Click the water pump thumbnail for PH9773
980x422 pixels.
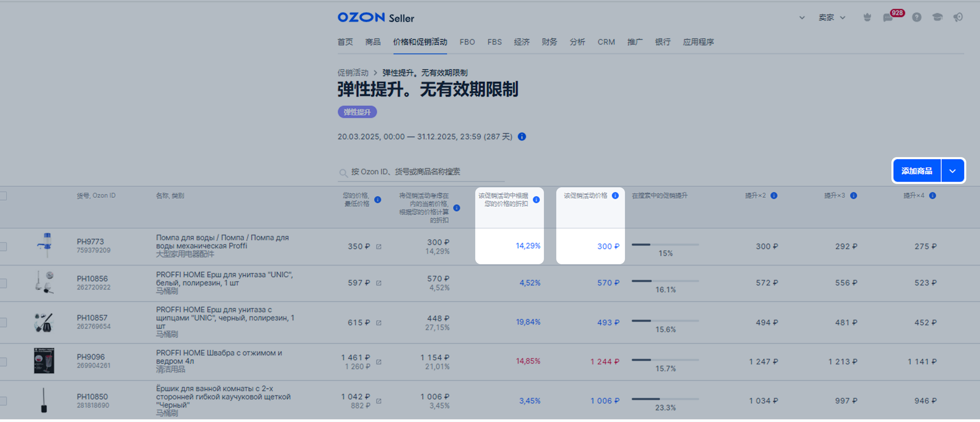point(44,246)
